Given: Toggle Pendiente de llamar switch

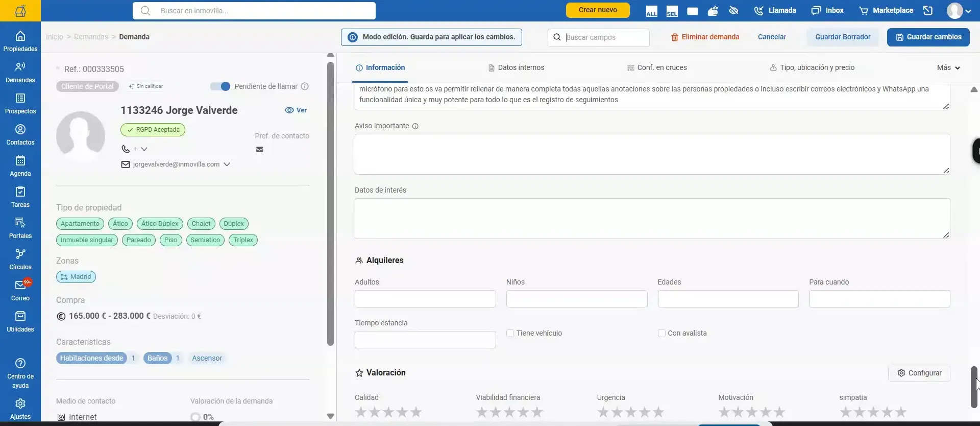Looking at the screenshot, I should coord(220,86).
